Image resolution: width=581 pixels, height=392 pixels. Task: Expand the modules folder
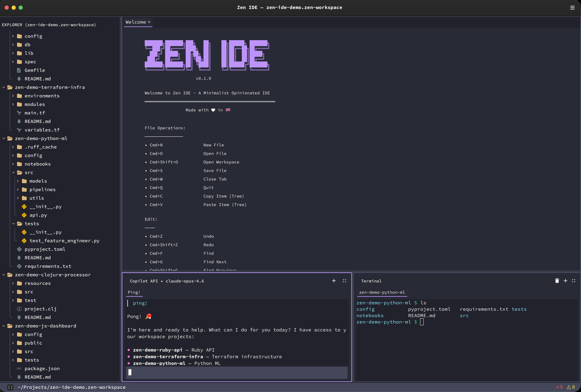[x=13, y=104]
